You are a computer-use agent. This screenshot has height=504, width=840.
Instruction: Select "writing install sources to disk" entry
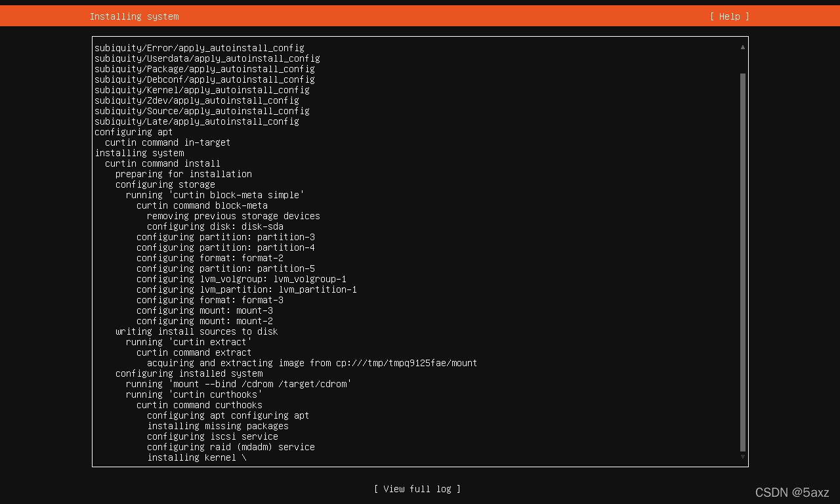pyautogui.click(x=197, y=331)
